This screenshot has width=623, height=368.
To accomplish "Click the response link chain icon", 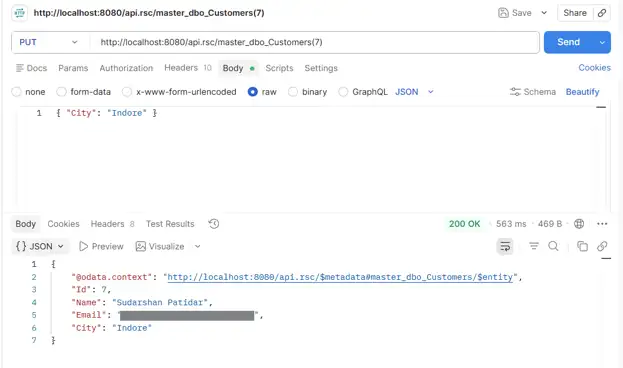I will (602, 246).
